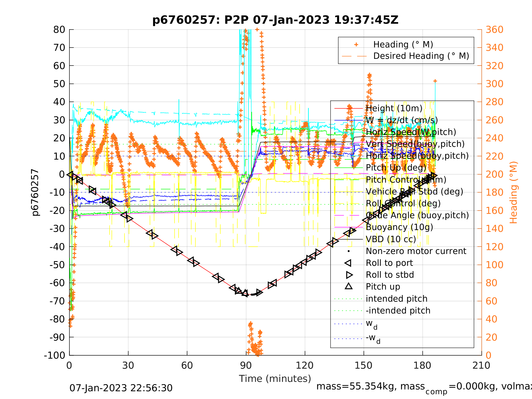The height and width of the screenshot is (399, 532).
Task: Click the Time (minutes) x-axis label
Action: pos(275,379)
